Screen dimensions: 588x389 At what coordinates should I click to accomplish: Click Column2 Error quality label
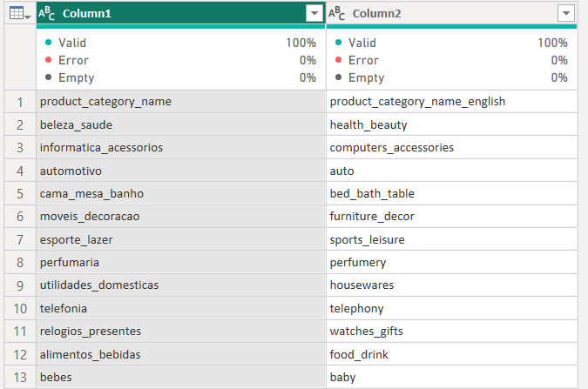coord(363,60)
